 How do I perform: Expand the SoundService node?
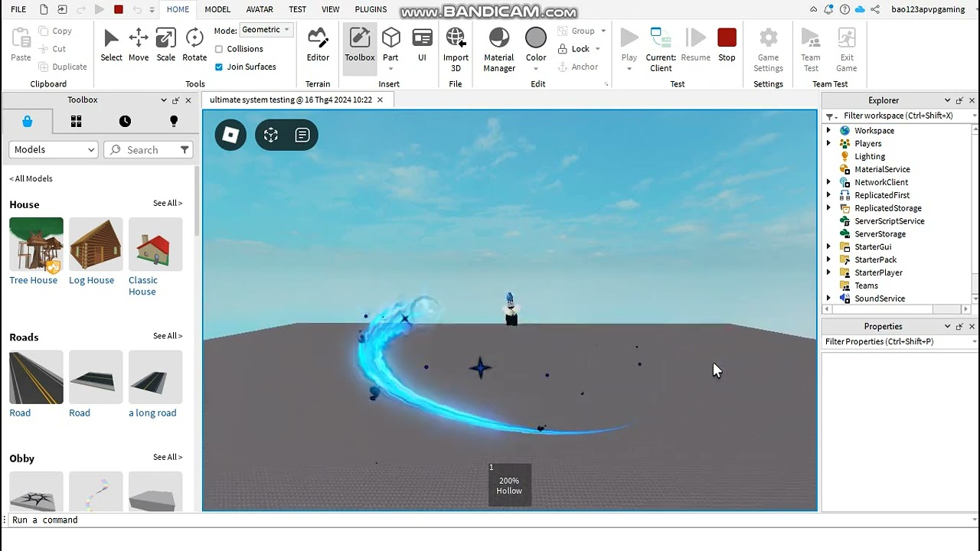coord(828,298)
